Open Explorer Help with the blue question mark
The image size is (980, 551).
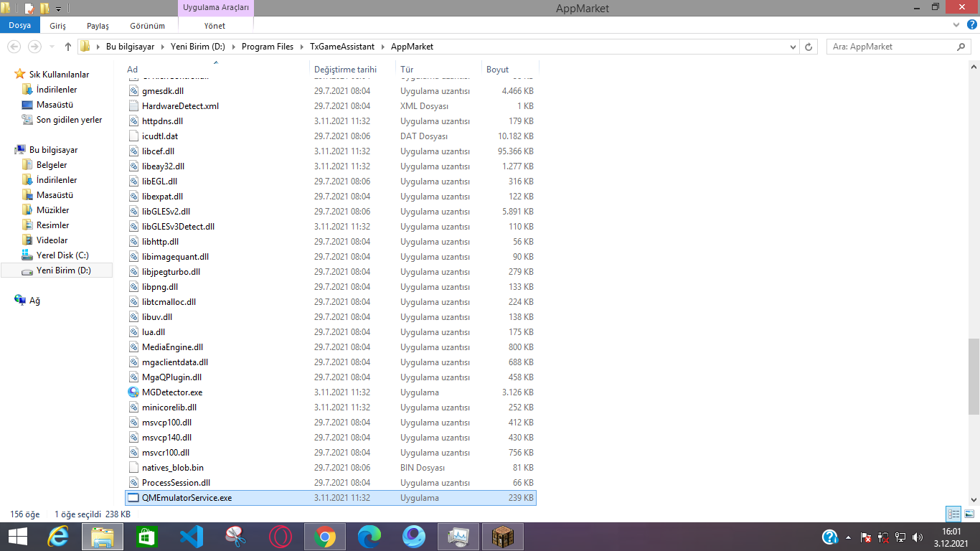tap(971, 25)
